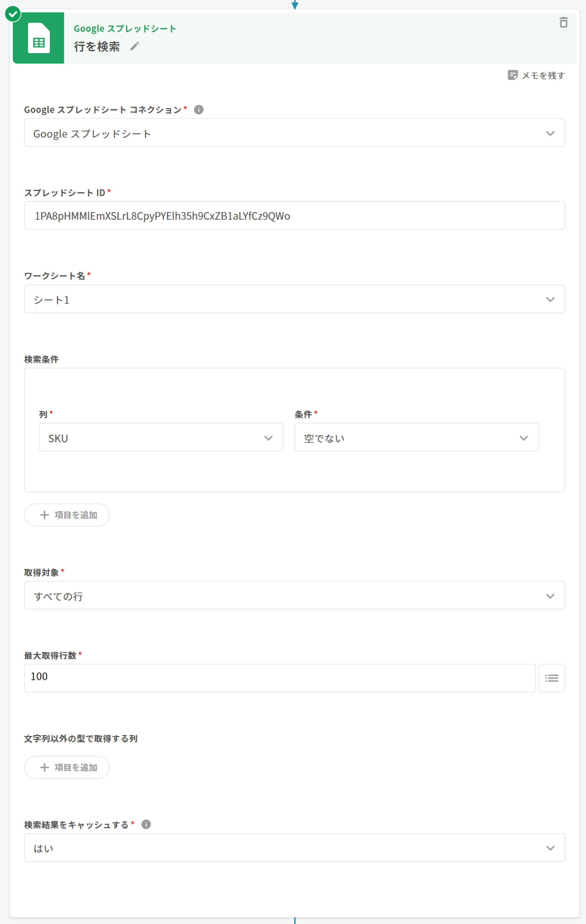Open the 条件 dropdown showing 空でない

416,438
